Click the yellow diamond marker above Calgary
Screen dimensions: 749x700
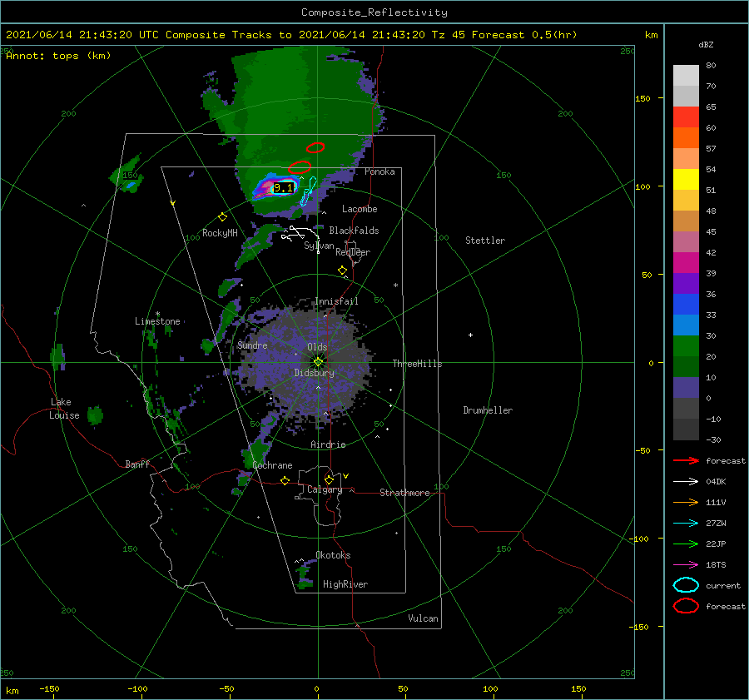[329, 479]
